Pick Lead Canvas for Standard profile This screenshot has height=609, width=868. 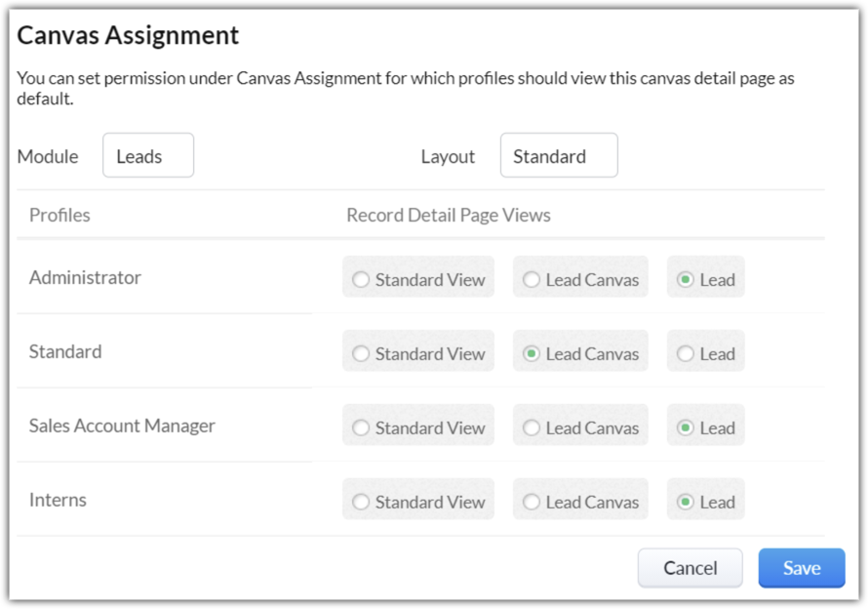pyautogui.click(x=532, y=354)
